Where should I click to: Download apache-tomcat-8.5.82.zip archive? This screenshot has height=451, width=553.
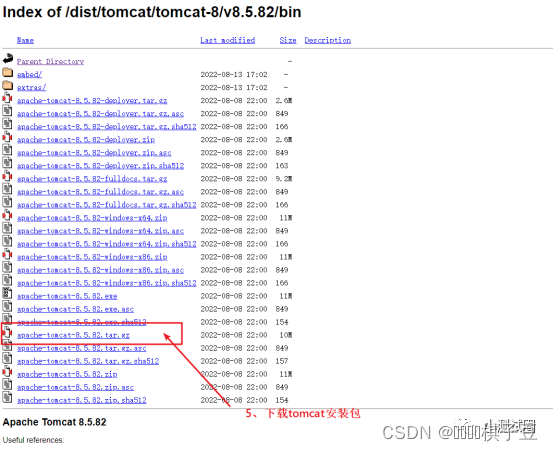coord(67,374)
